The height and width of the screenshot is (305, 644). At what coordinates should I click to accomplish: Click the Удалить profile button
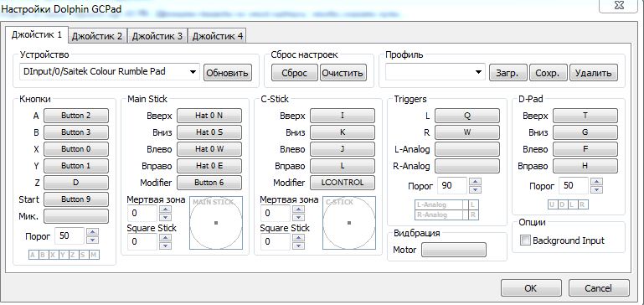[x=593, y=73]
